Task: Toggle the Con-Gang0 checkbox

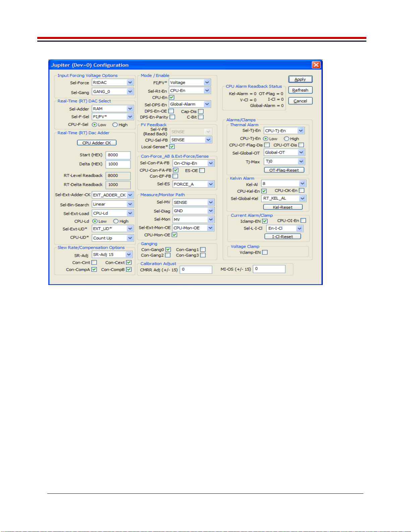Action: pyautogui.click(x=168, y=249)
